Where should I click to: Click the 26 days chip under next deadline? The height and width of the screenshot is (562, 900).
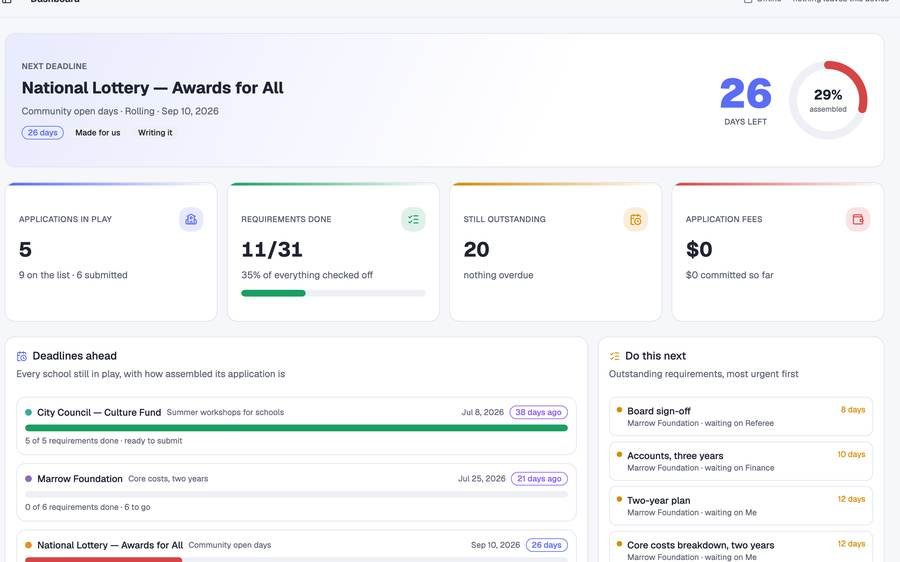42,133
